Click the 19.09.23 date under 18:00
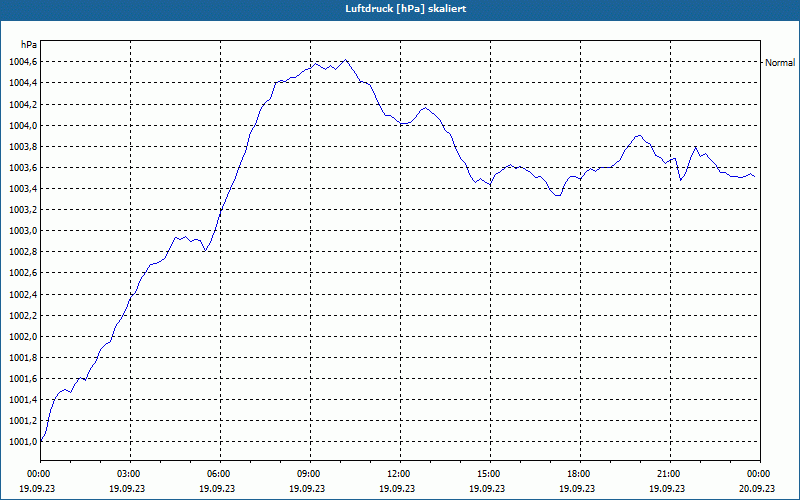 click(x=577, y=488)
